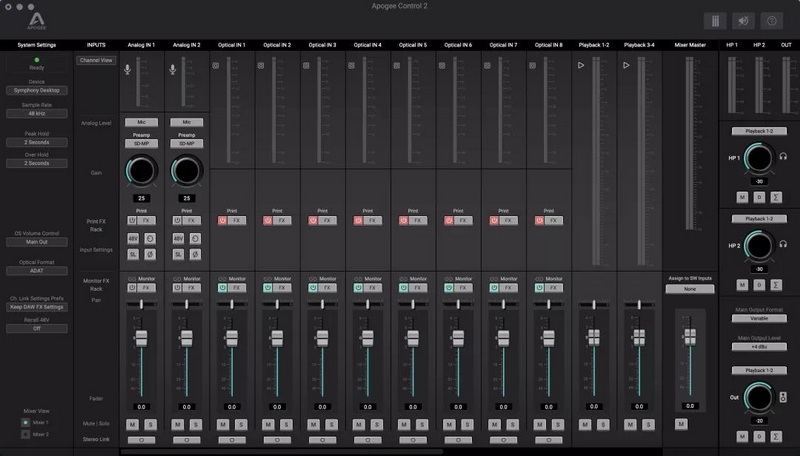The height and width of the screenshot is (456, 800).
Task: Click the Channel View button
Action: point(96,60)
